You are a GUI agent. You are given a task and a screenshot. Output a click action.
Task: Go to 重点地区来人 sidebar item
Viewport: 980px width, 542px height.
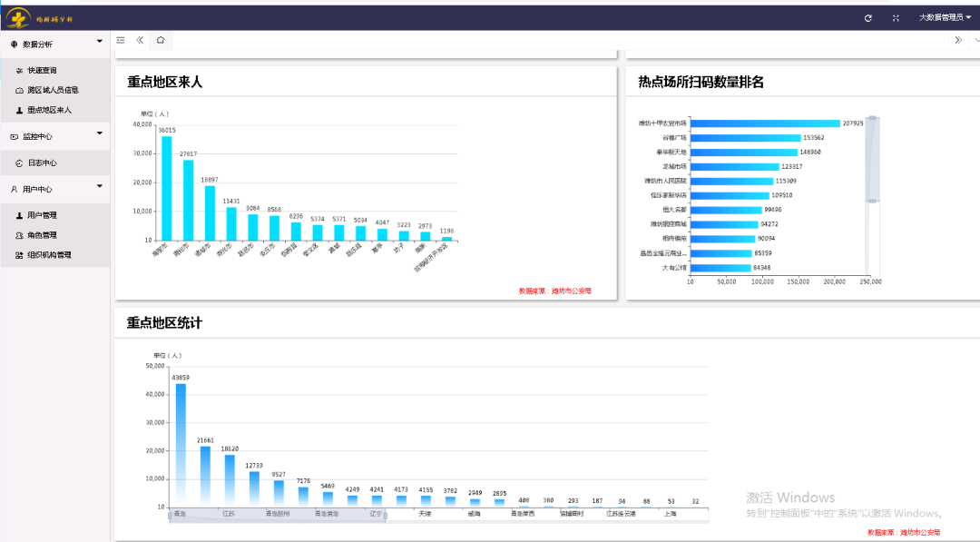(49, 110)
